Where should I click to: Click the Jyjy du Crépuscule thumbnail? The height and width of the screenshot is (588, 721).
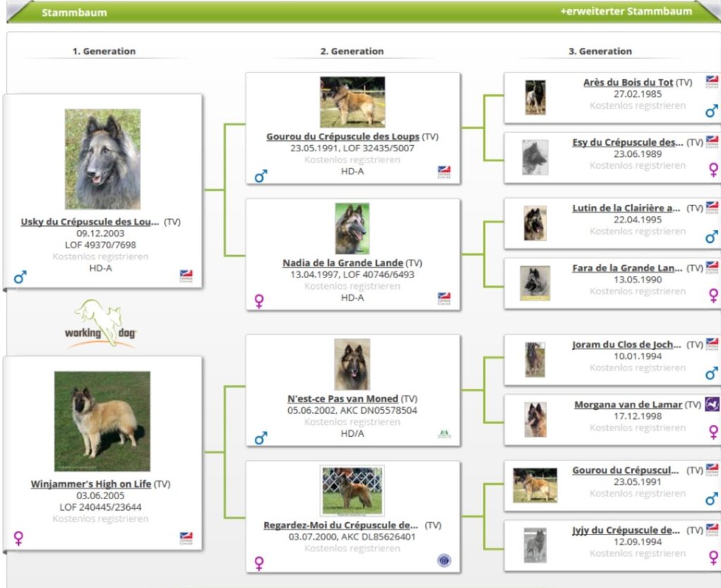[x=535, y=545]
